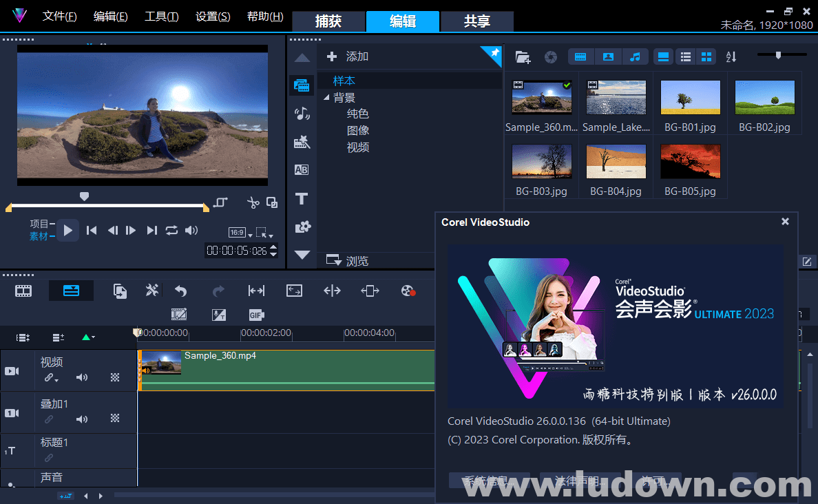Open the Transitions (AB) library icon
This screenshot has height=504, width=818.
pos(302,170)
